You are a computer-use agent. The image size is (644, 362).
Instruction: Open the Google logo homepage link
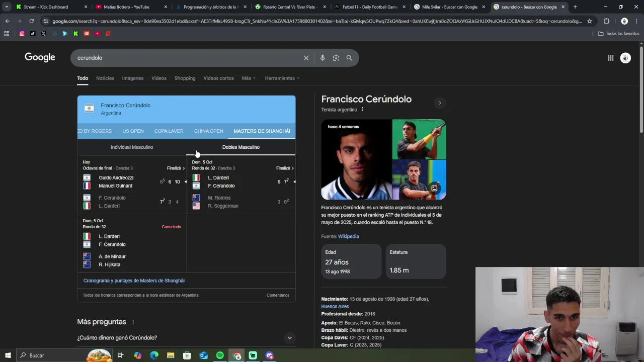coord(40,57)
